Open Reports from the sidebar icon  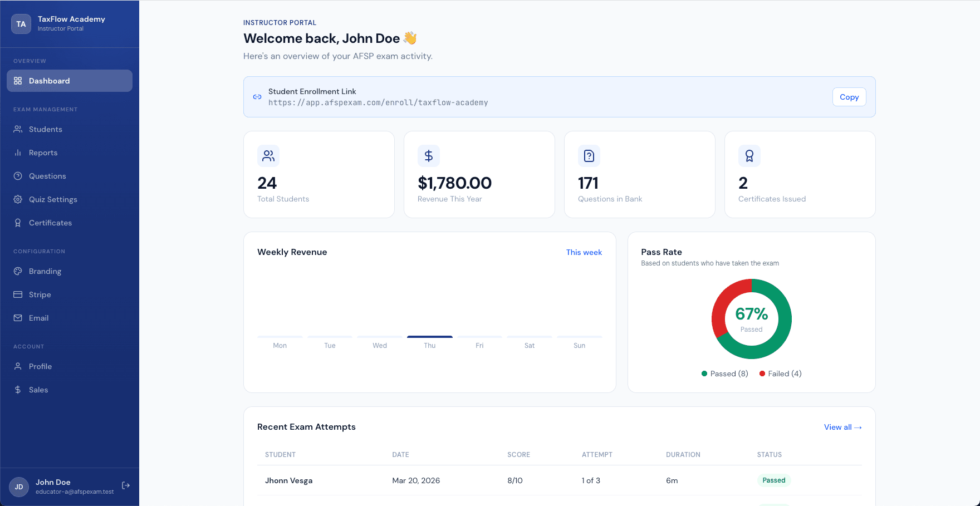18,152
